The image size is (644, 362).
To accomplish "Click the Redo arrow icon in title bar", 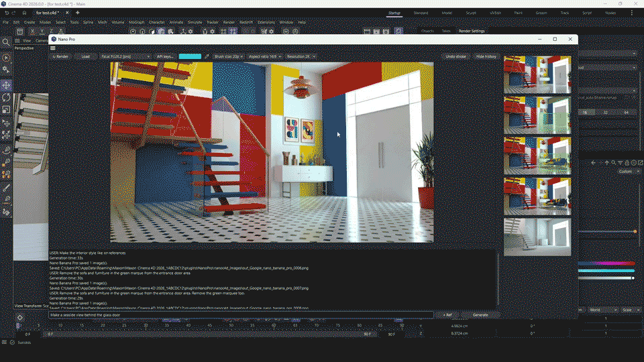I will [13, 13].
